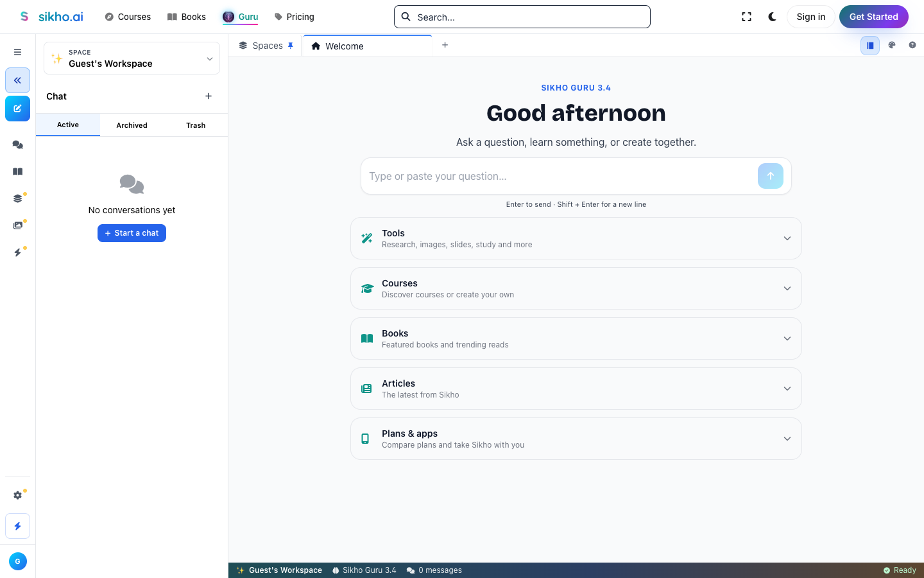Screen dimensions: 924x578
Task: Focus the question input box
Action: pos(560,176)
